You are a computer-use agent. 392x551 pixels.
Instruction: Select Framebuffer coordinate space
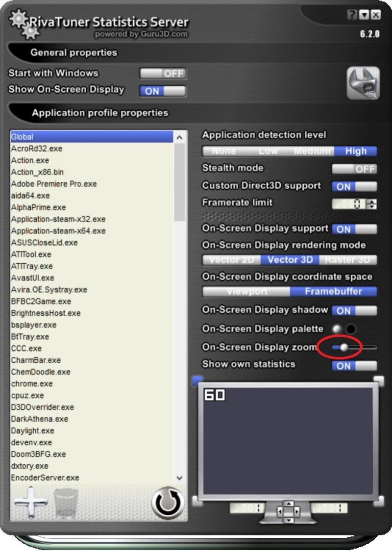[x=334, y=291]
